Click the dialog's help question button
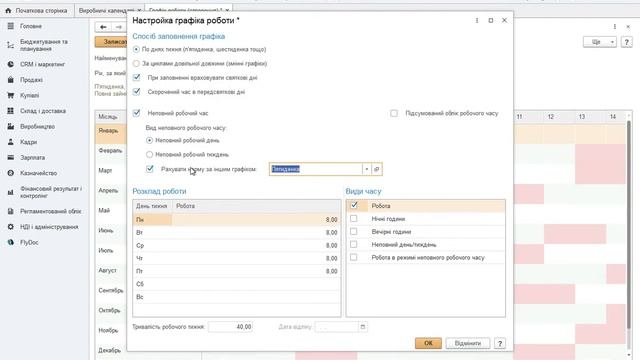The width and height of the screenshot is (640, 360). click(x=500, y=343)
